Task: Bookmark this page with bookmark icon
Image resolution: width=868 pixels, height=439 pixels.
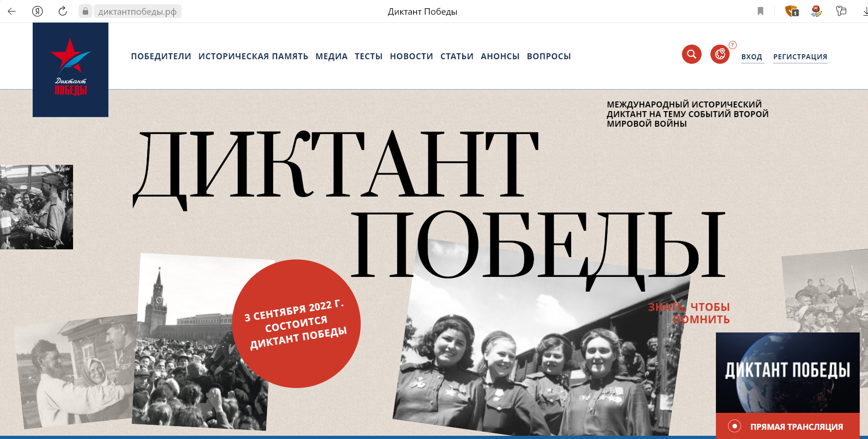Action: coord(760,11)
